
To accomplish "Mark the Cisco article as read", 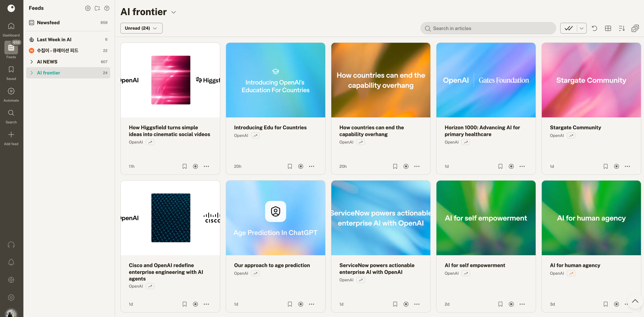I will click(x=196, y=304).
